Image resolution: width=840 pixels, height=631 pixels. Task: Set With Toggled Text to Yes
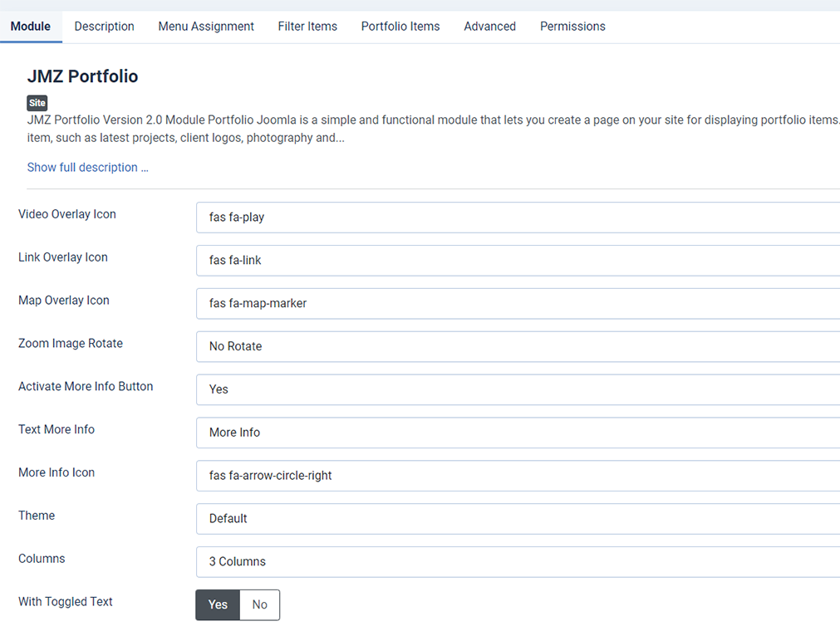click(218, 604)
